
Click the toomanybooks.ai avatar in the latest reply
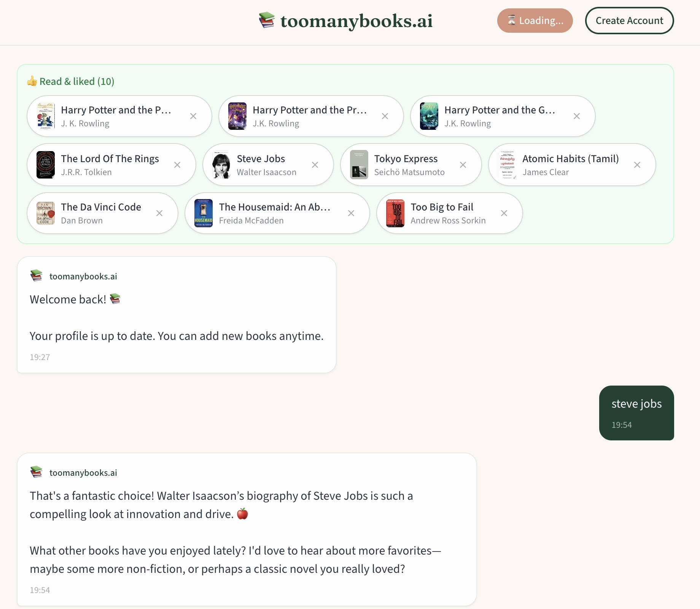pos(36,472)
